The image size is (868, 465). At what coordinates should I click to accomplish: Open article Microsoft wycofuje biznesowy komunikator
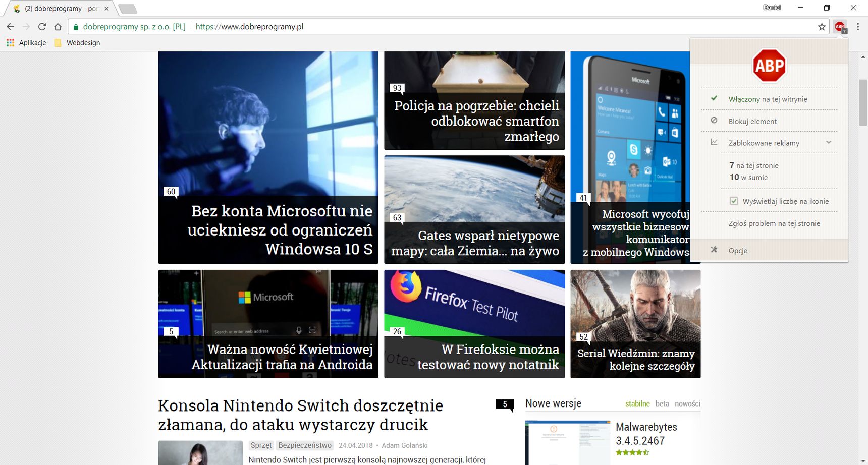[x=637, y=233]
